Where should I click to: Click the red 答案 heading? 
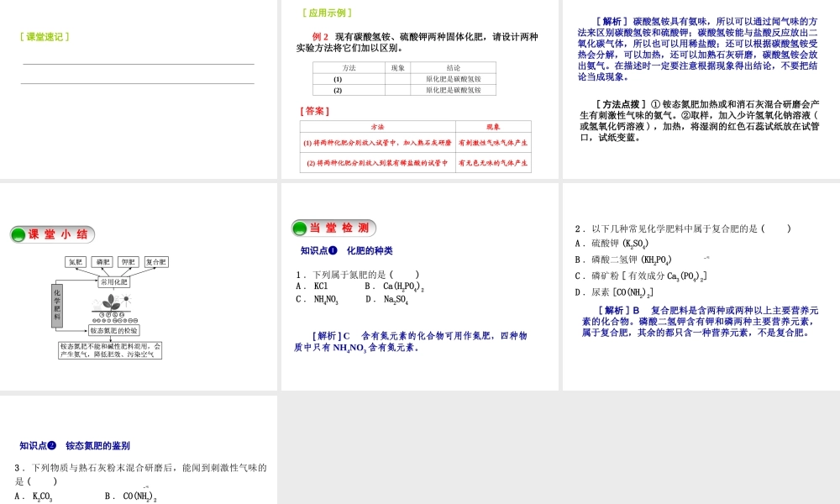(314, 111)
